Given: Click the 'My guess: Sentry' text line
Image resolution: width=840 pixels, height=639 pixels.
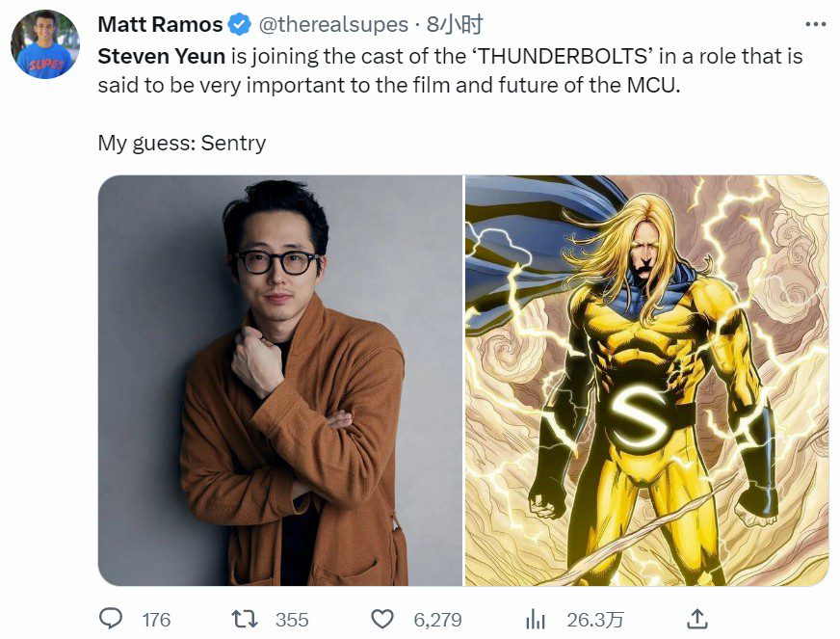Looking at the screenshot, I should 182,144.
